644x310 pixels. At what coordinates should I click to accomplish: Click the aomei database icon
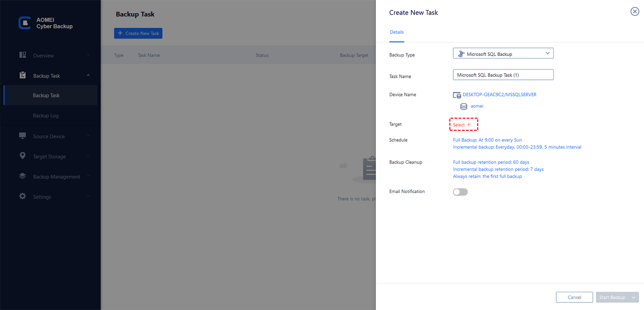464,106
